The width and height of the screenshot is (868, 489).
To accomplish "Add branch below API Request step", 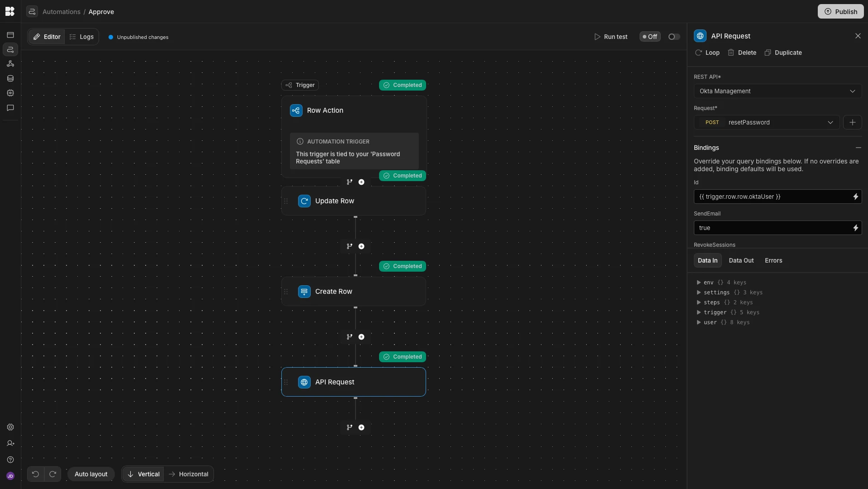I will pyautogui.click(x=349, y=427).
